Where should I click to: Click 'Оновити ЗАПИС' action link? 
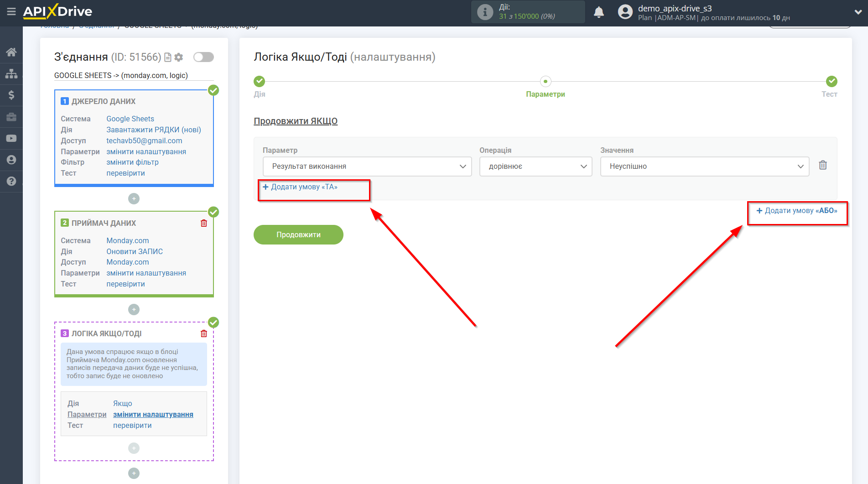(135, 251)
